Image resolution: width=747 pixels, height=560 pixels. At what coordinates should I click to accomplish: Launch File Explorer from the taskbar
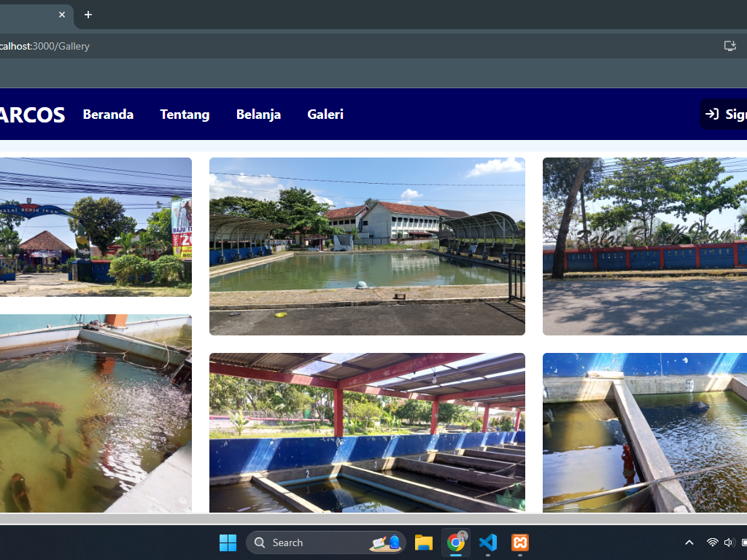pyautogui.click(x=423, y=542)
